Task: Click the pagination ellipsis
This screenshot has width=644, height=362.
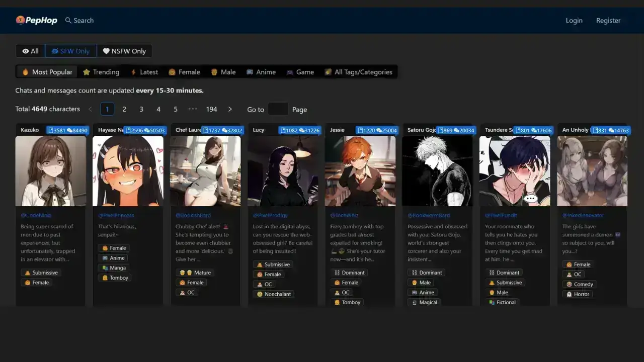Action: click(193, 109)
